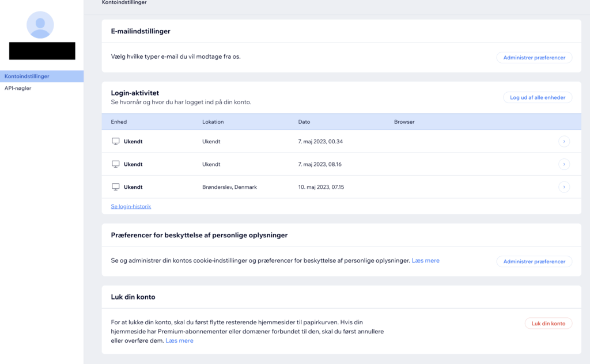590x364 pixels.
Task: Open API-nøgler in the sidebar
Action: (x=18, y=88)
